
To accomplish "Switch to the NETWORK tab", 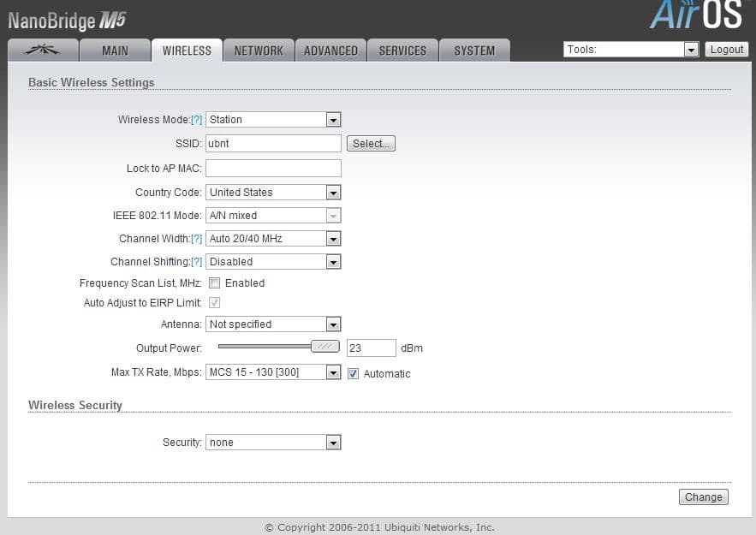I will click(x=259, y=51).
